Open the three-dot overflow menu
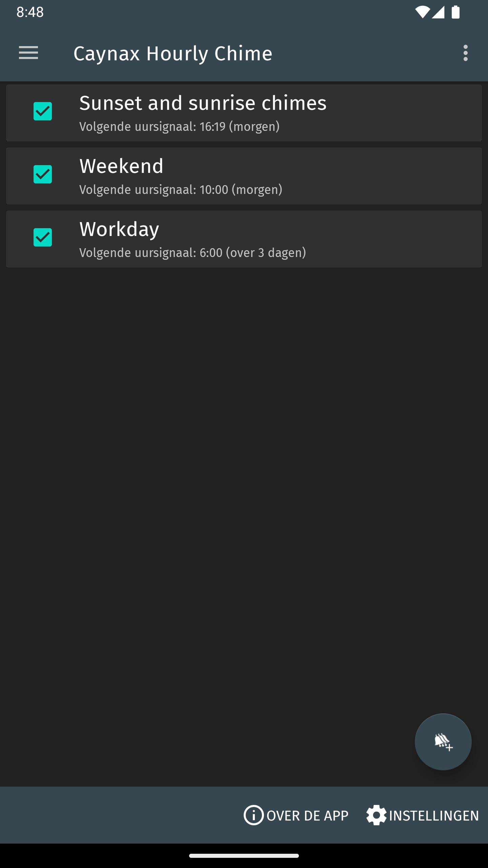488x868 pixels. [x=465, y=53]
